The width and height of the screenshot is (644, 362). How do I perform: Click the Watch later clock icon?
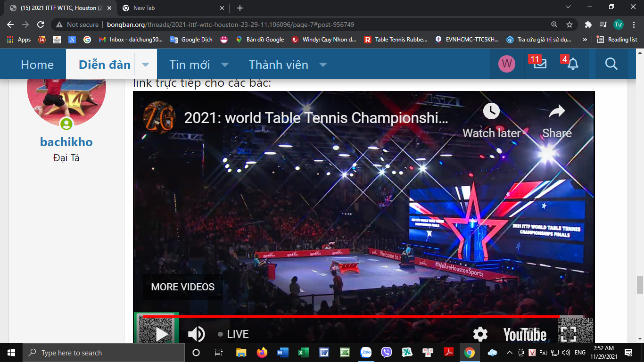click(x=491, y=112)
